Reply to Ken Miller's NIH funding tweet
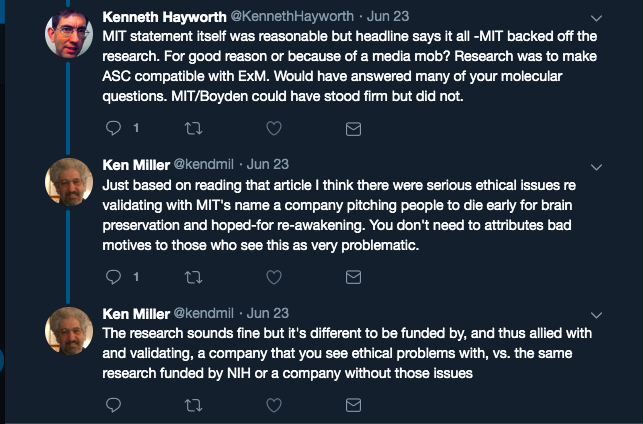 pos(114,405)
